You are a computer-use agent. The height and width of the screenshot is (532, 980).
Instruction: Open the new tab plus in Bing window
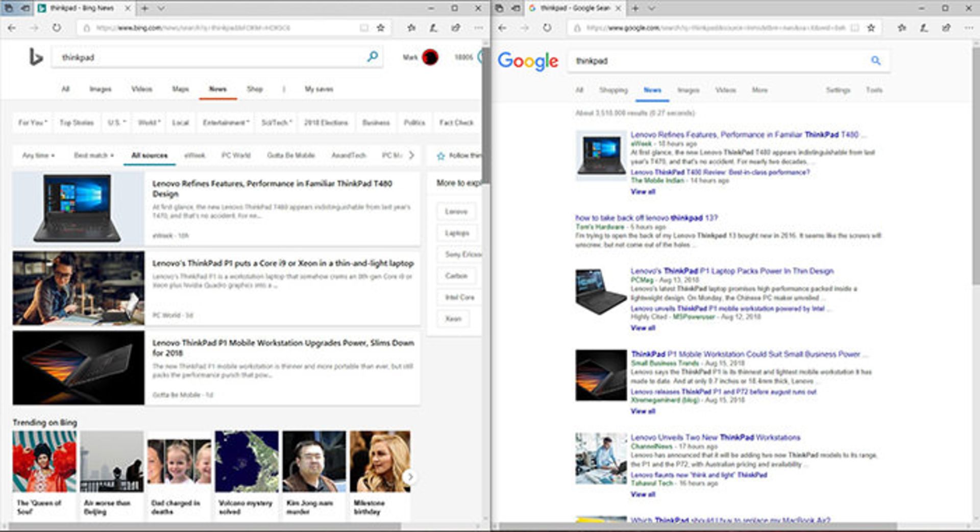(145, 8)
